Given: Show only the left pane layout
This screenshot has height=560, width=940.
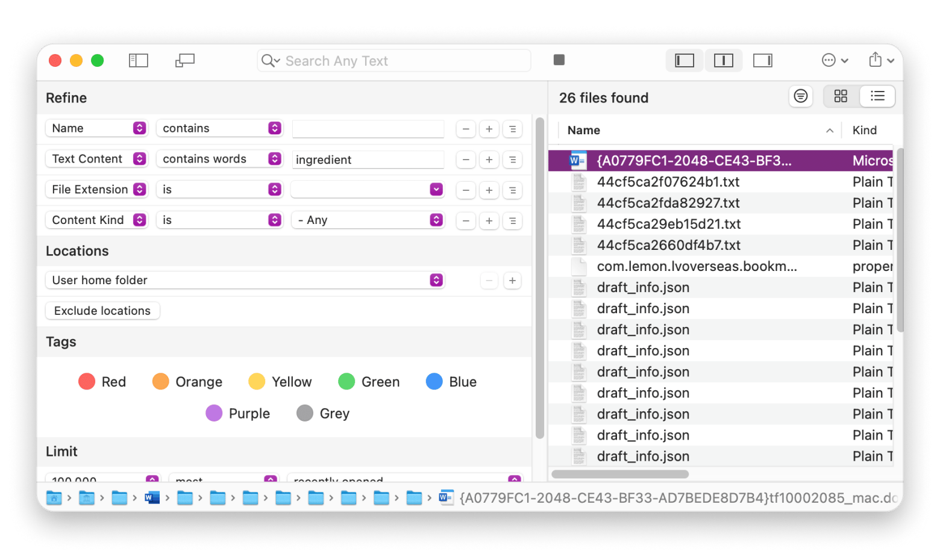Looking at the screenshot, I should pos(685,61).
